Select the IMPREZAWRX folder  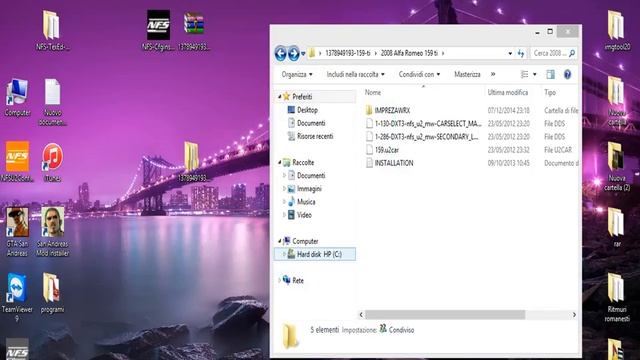tap(392, 110)
